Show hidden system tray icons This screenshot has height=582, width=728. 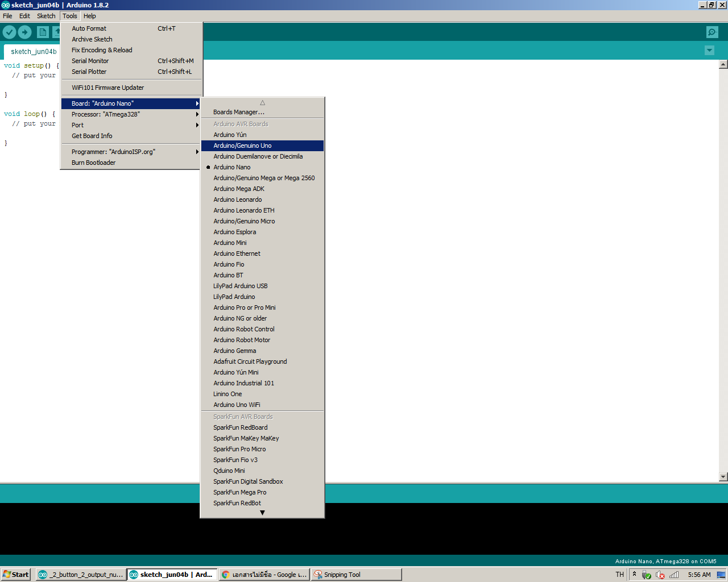pos(634,574)
